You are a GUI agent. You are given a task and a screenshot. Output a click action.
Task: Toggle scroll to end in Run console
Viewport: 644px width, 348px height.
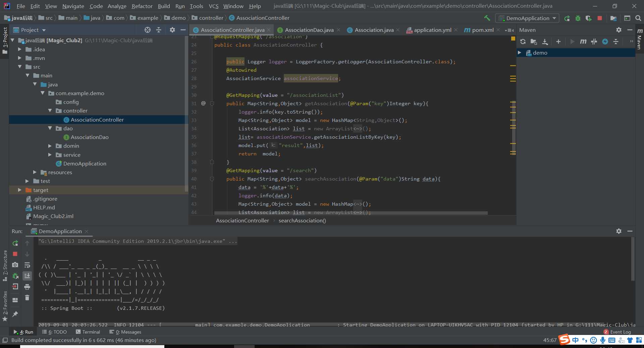27,276
